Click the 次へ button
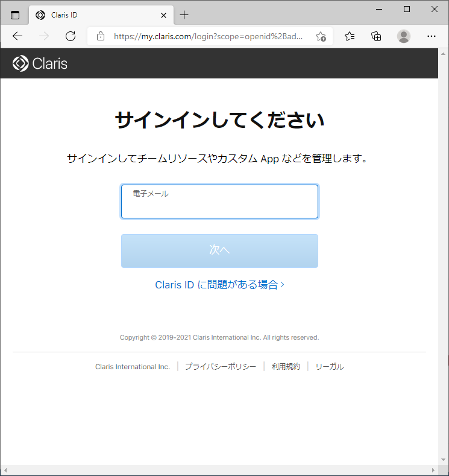Viewport: 449px width, 476px height. click(x=219, y=251)
